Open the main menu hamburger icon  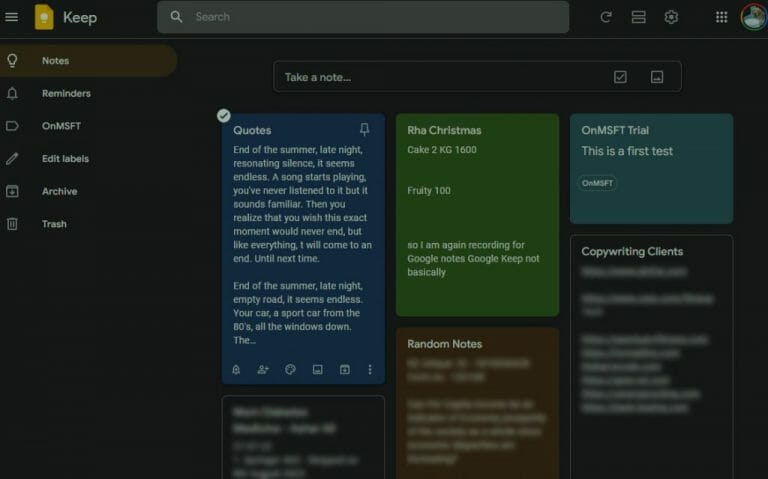point(11,17)
